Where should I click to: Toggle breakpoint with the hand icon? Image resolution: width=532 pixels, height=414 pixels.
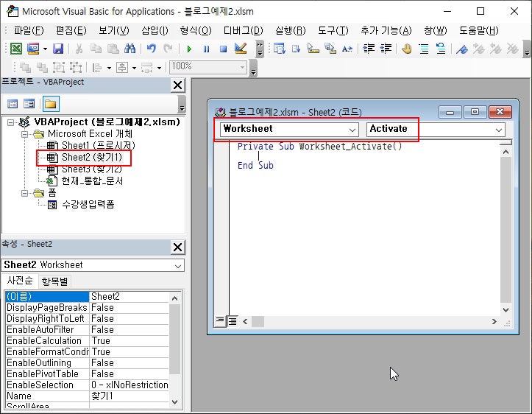tap(406, 49)
